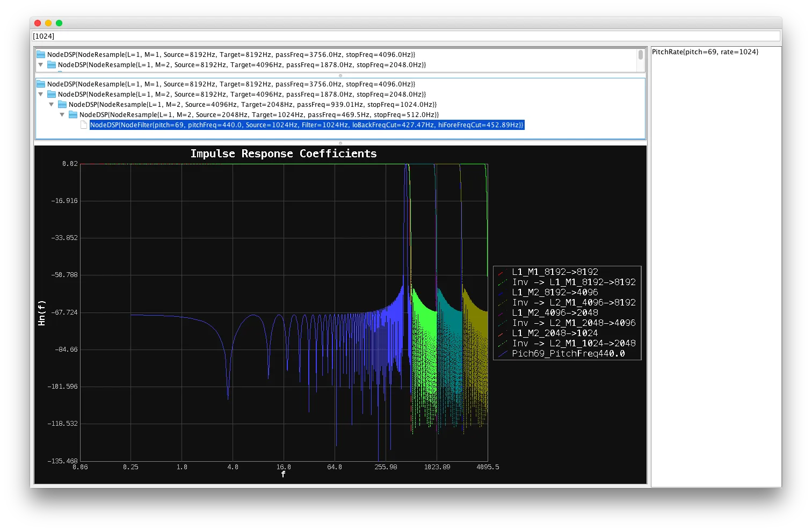The width and height of the screenshot is (812, 531).
Task: Click folder icon of Target=2048Hz resample node
Action: [x=62, y=105]
